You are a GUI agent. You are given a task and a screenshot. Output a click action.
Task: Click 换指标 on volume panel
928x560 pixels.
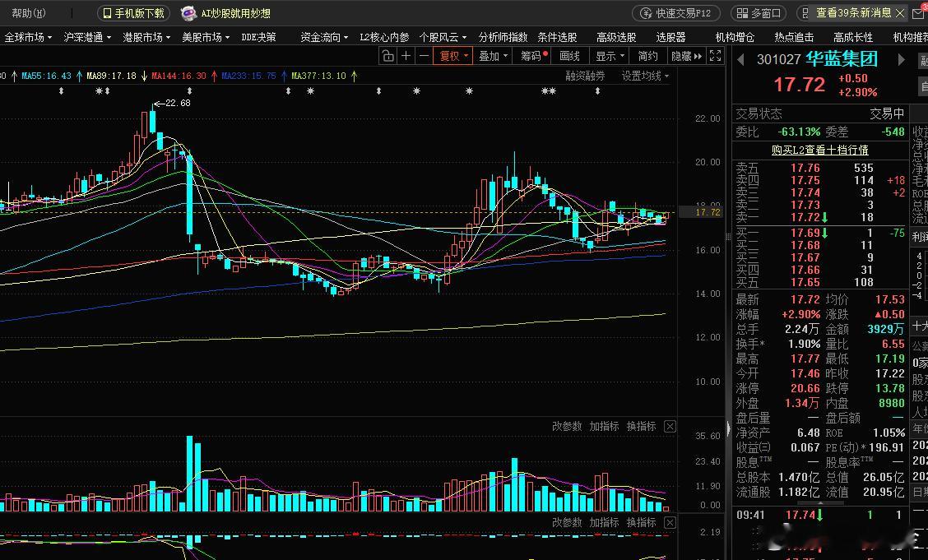pyautogui.click(x=641, y=426)
